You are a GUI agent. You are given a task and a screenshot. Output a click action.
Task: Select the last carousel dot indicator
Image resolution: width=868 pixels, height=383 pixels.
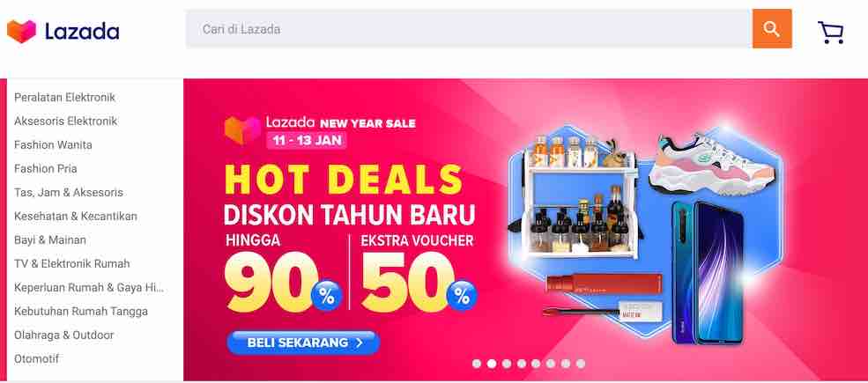coord(580,364)
